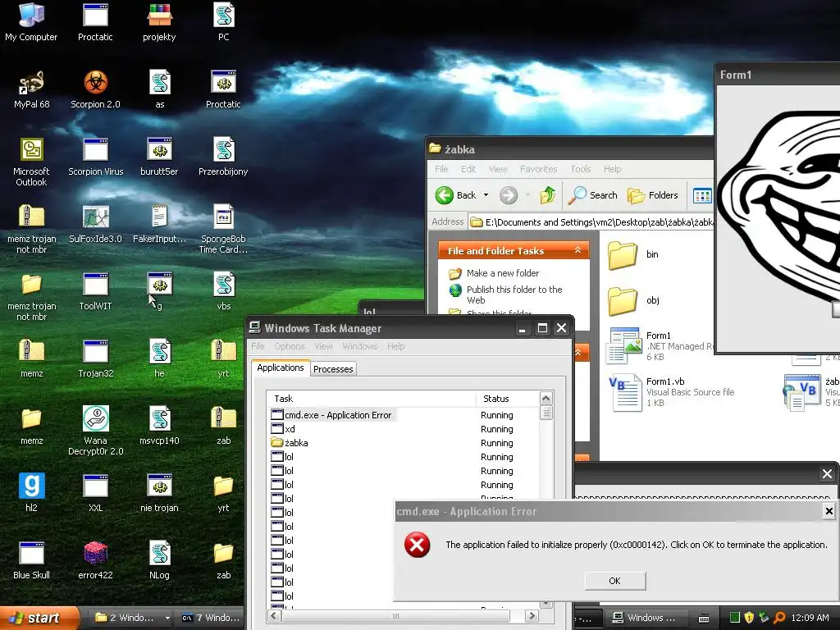Open the projekty desktop icon

point(159,21)
